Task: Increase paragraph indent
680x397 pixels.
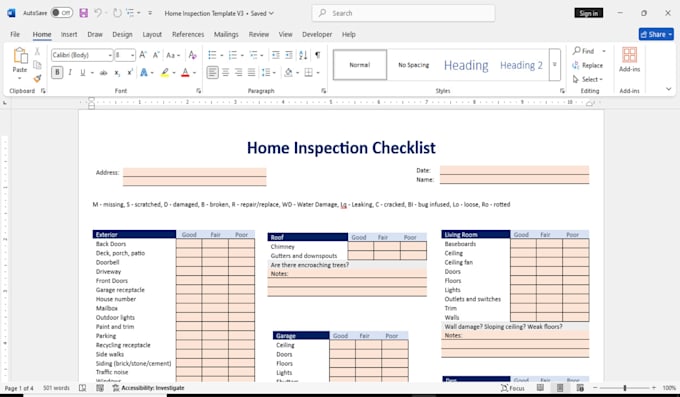Action: pos(289,55)
